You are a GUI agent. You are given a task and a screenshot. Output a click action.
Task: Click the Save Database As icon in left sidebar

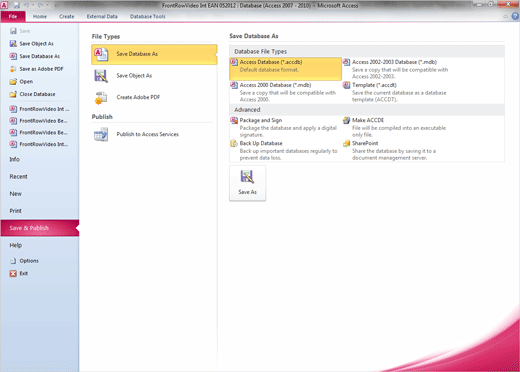13,56
